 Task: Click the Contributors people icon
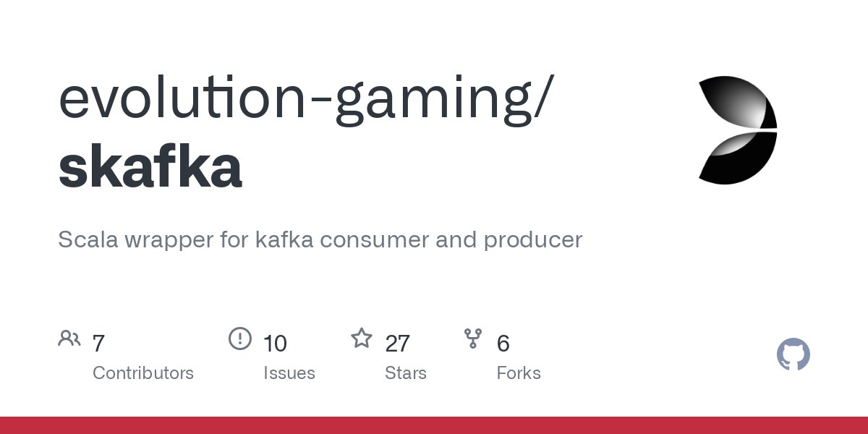tap(69, 339)
